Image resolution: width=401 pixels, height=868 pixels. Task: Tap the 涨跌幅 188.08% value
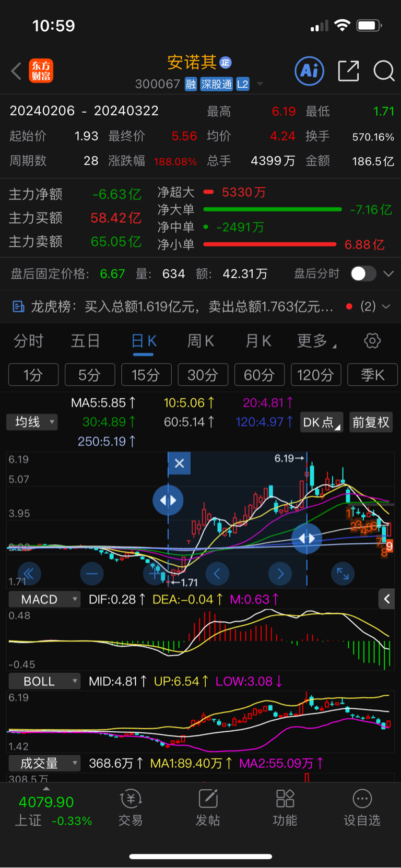(x=175, y=161)
